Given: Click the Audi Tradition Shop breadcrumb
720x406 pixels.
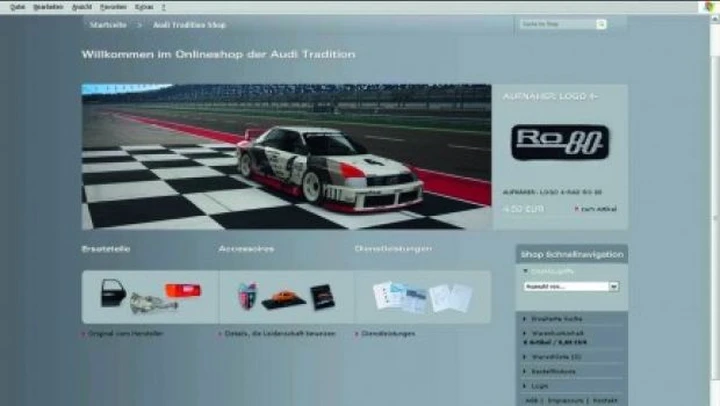Looking at the screenshot, I should click(x=189, y=25).
